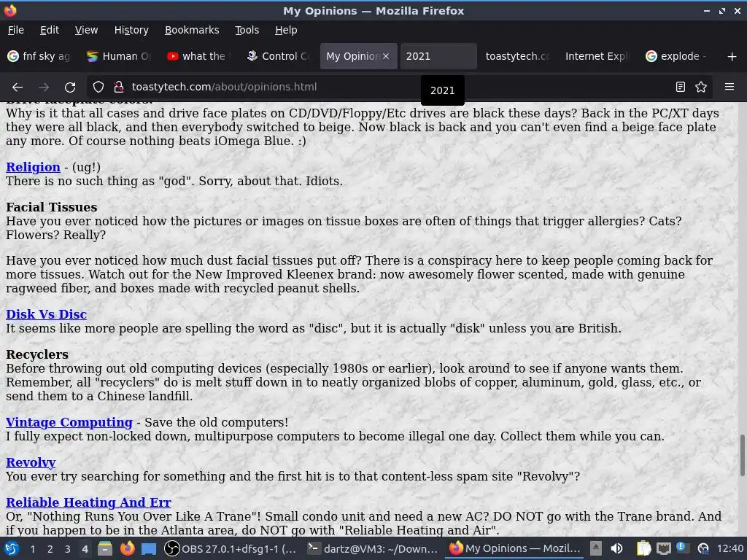The height and width of the screenshot is (560, 747).
Task: Switch to the Human tab
Action: (119, 56)
